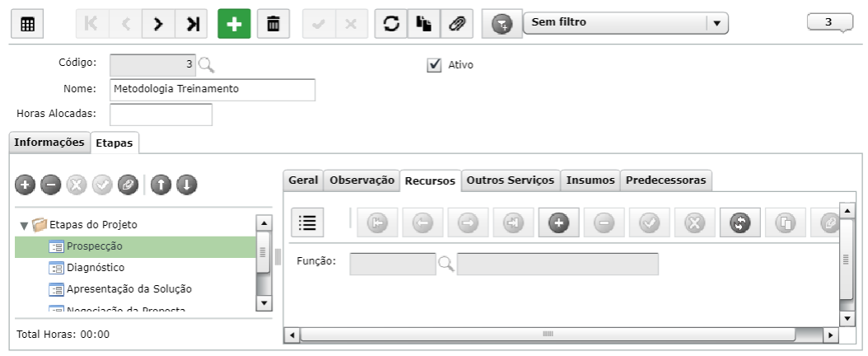The image size is (868, 356).
Task: Click the trash delete record icon
Action: 273,25
